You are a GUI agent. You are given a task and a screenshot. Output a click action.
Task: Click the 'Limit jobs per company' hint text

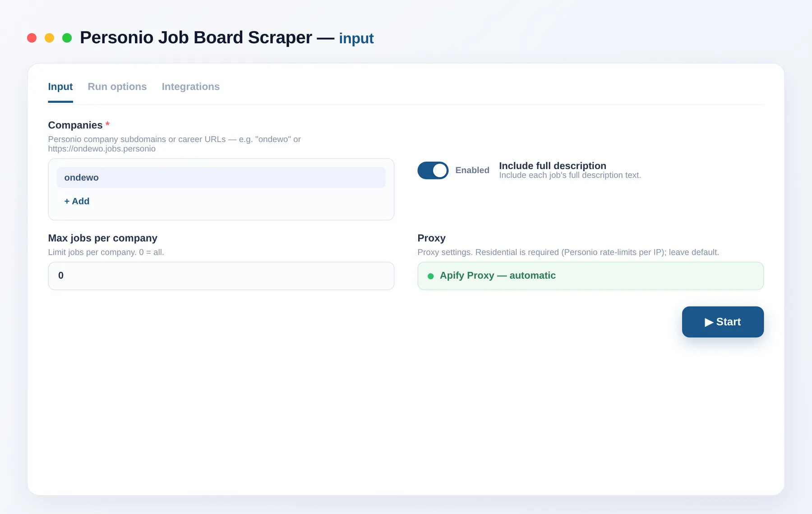pos(106,252)
